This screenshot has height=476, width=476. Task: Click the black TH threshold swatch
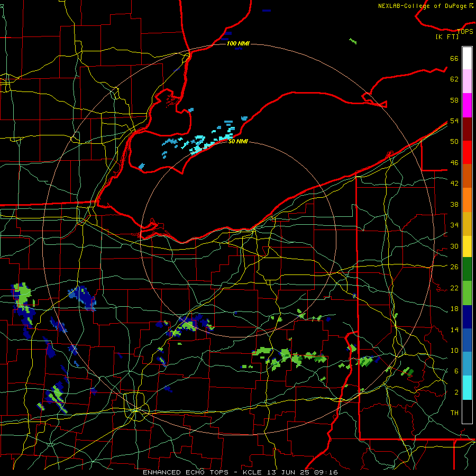point(467,411)
